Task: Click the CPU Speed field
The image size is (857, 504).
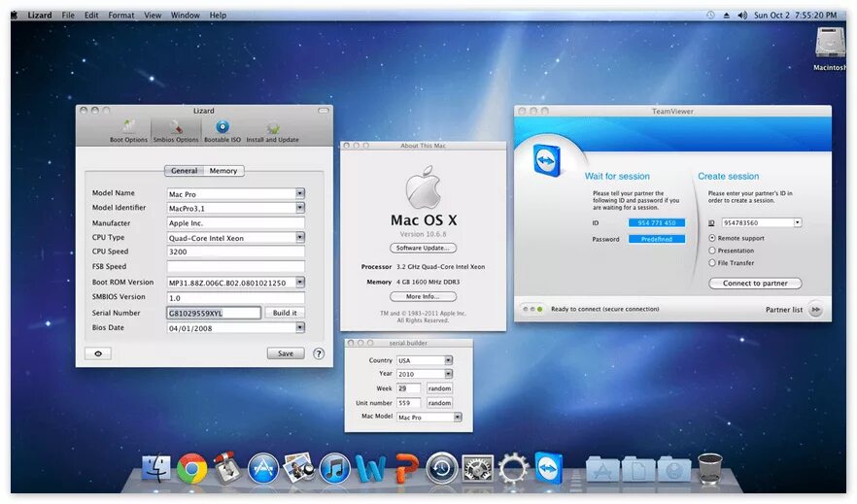Action: pyautogui.click(x=235, y=252)
